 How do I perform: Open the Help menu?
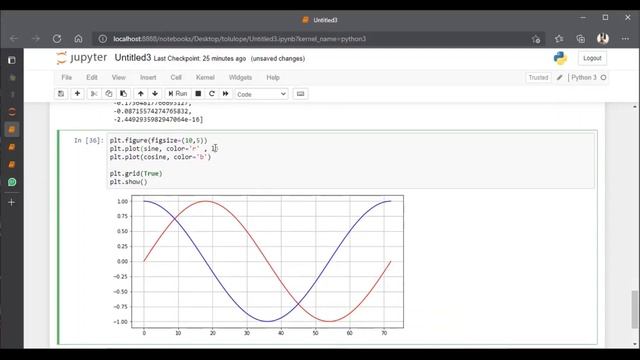click(273, 78)
